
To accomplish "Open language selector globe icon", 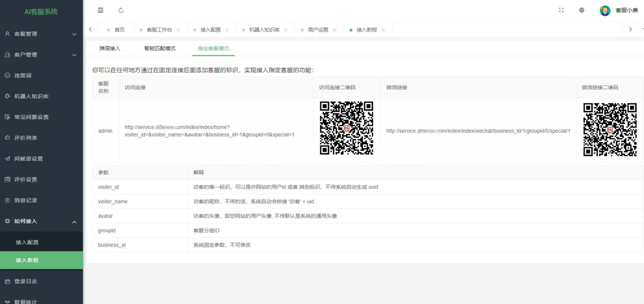I will tap(582, 10).
